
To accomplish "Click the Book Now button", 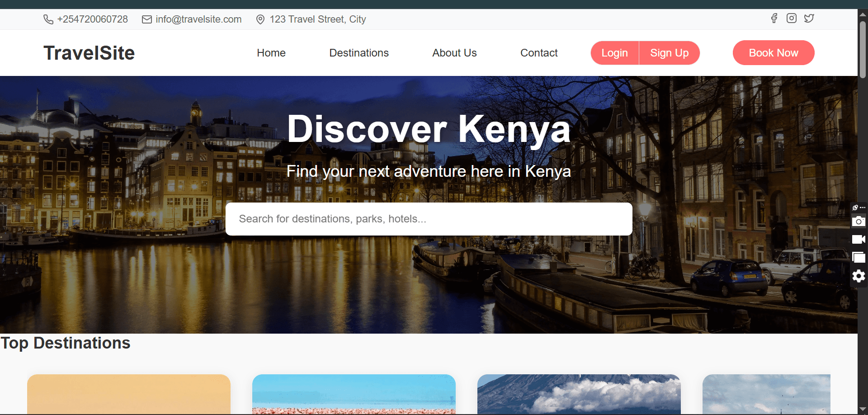I will [774, 53].
